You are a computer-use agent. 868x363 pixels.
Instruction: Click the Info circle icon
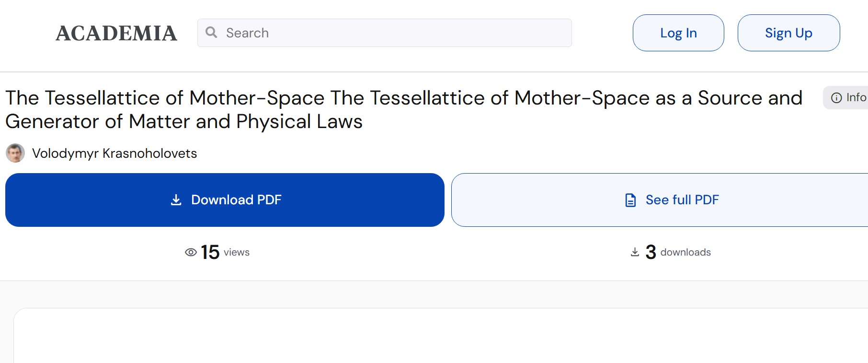(836, 98)
